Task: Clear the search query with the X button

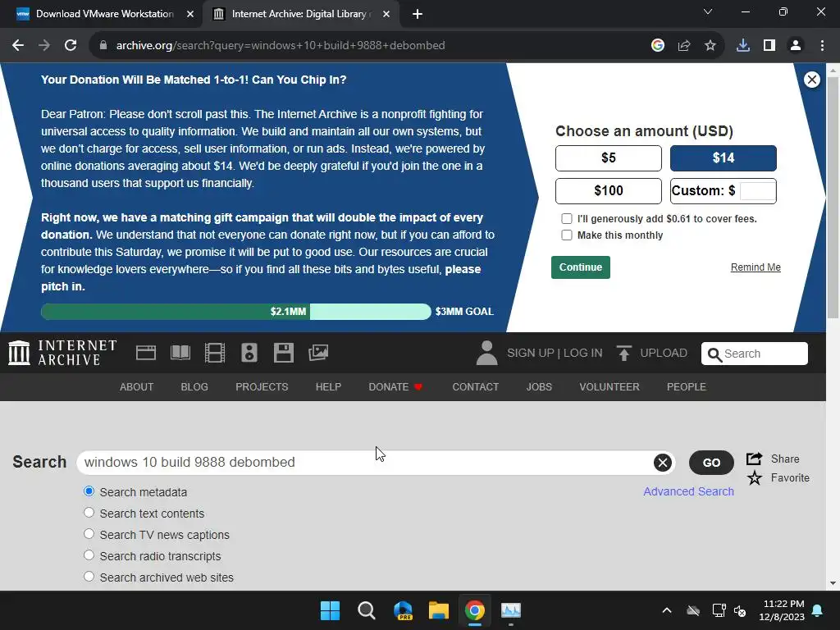Action: pyautogui.click(x=662, y=463)
